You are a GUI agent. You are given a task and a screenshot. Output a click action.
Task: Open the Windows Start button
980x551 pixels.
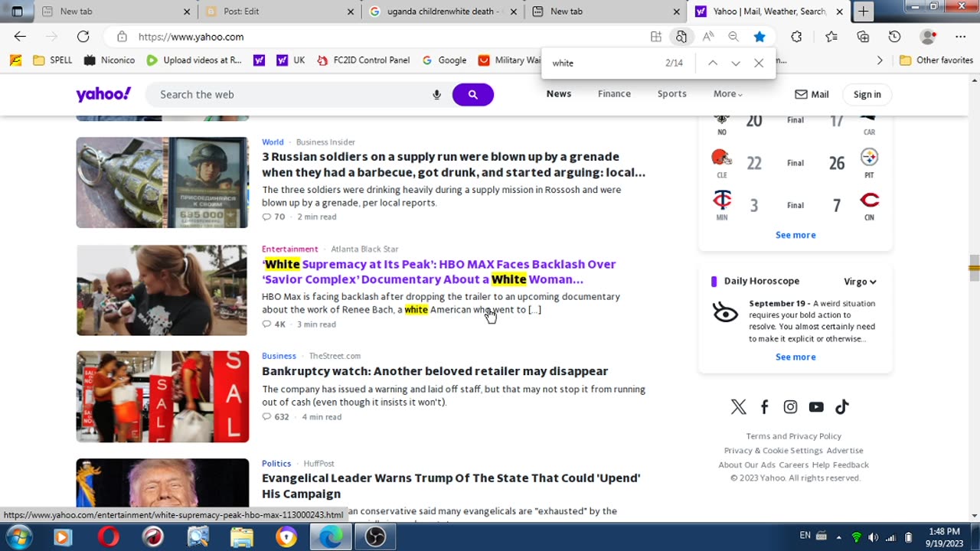point(19,537)
